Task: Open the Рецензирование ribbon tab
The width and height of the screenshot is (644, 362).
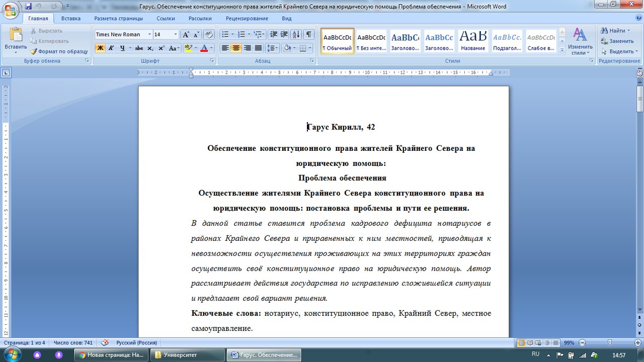Action: point(247,19)
